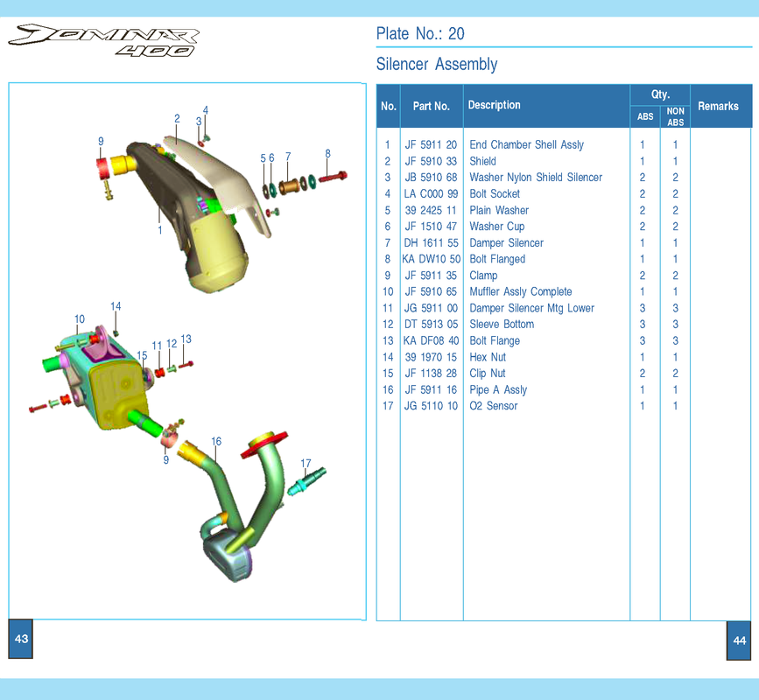Select part number 'JB 5910 68'

point(431,178)
